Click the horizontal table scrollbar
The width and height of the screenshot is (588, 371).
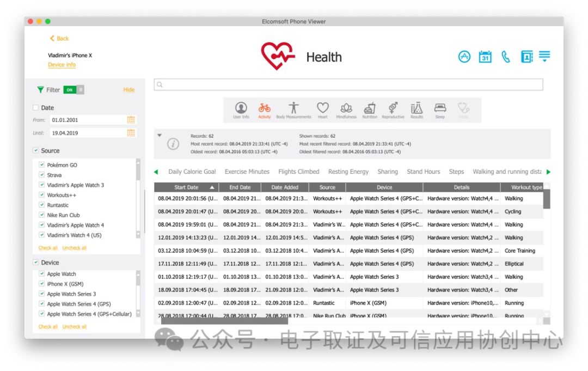(224, 321)
